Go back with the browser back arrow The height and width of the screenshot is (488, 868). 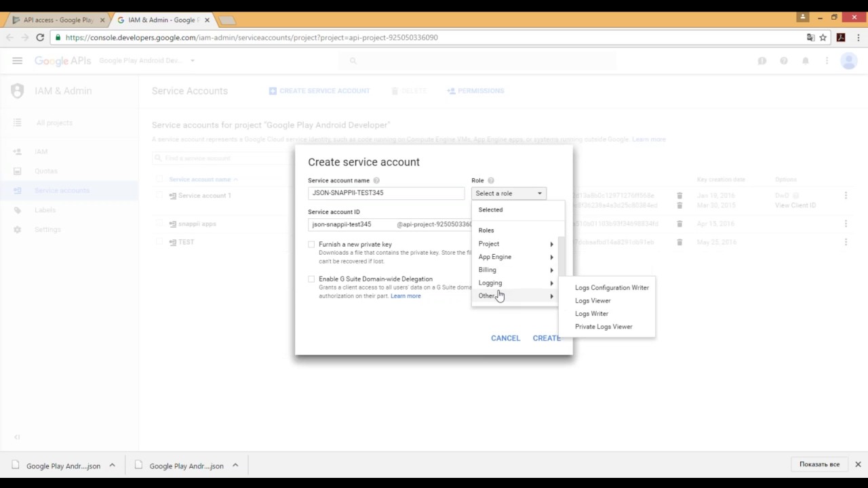coord(9,38)
